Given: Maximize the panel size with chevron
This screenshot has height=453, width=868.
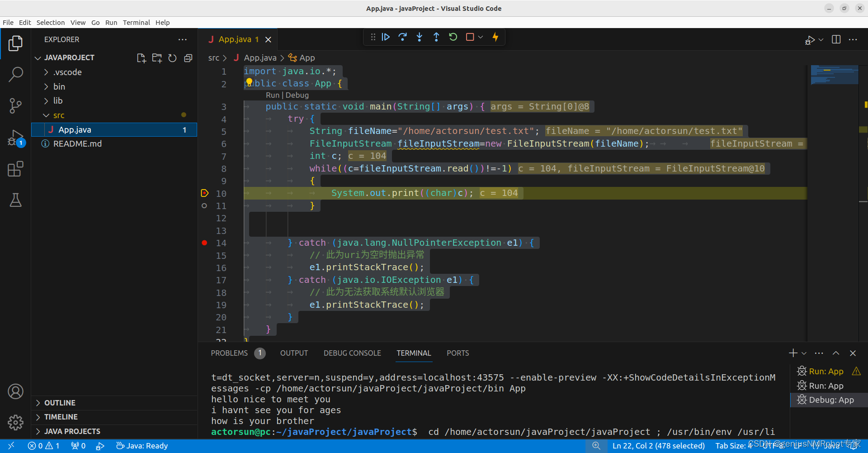Looking at the screenshot, I should tap(836, 353).
